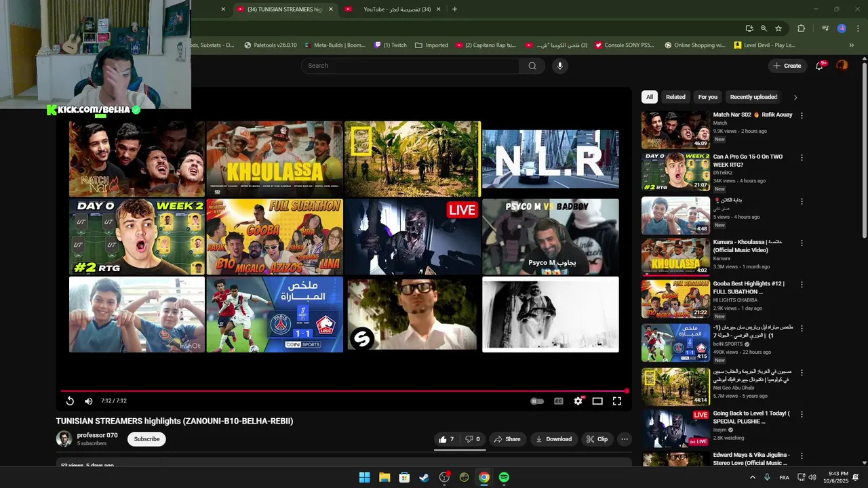Switch to the Arabic-titled YouTube browser tab
Viewport: 868px width, 488px height.
(397, 9)
